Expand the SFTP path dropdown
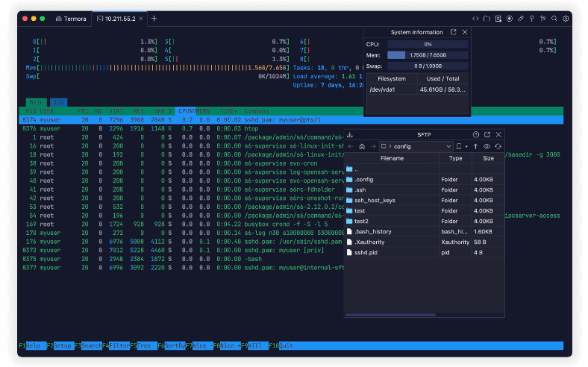 coord(448,146)
